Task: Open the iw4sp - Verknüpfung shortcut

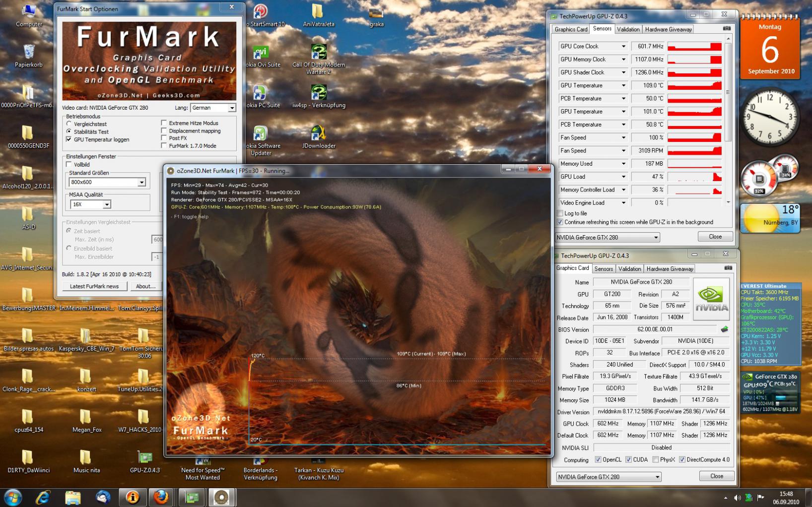Action: coord(319,96)
